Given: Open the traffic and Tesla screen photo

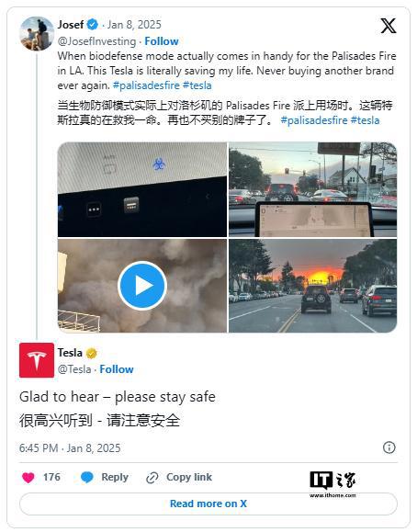Looking at the screenshot, I should coord(313,189).
